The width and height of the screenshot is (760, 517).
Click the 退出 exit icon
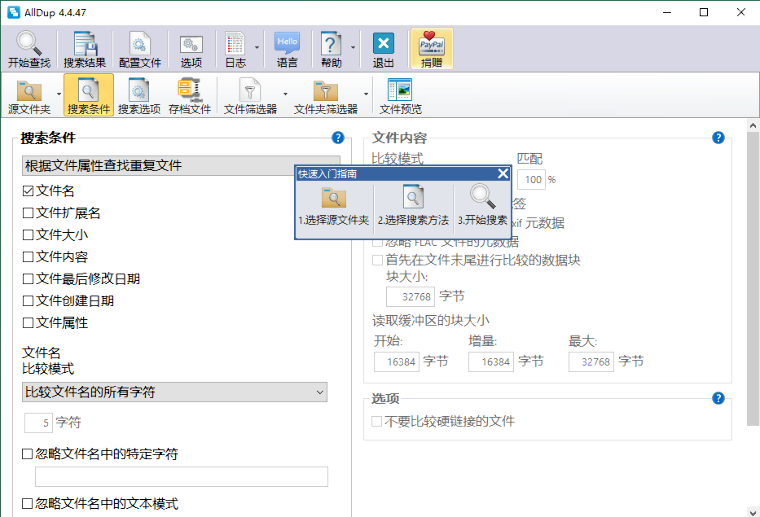click(x=383, y=48)
